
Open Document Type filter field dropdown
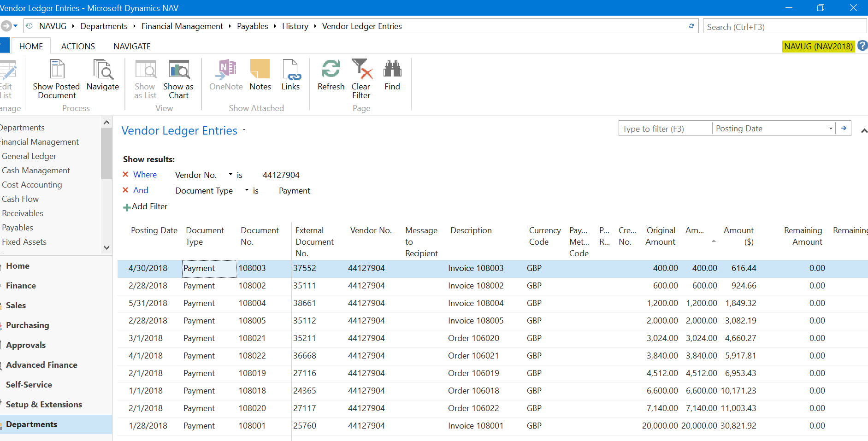(x=247, y=190)
